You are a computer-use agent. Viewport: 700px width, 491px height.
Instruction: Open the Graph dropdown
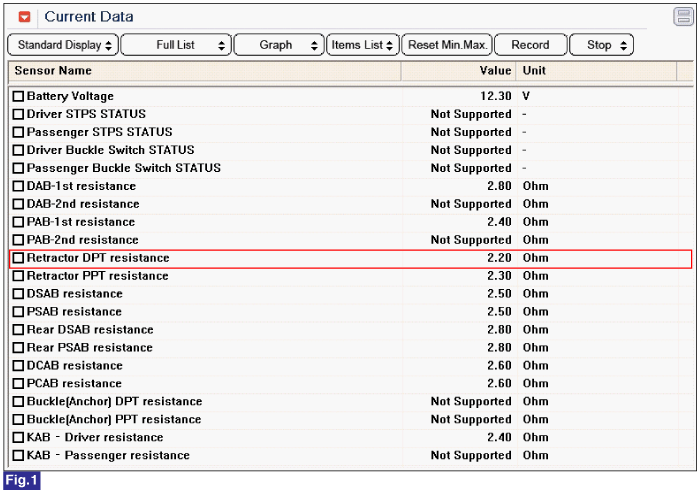pos(279,45)
